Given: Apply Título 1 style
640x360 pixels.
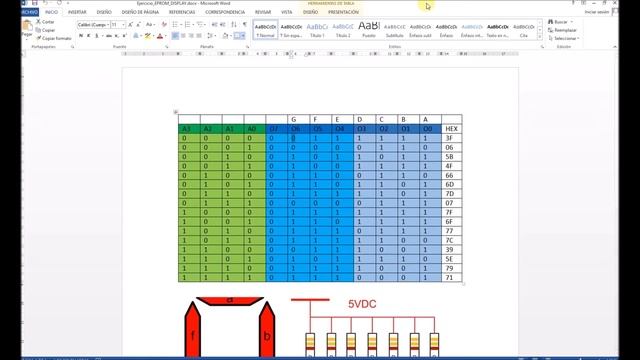Looking at the screenshot, I should click(x=317, y=29).
